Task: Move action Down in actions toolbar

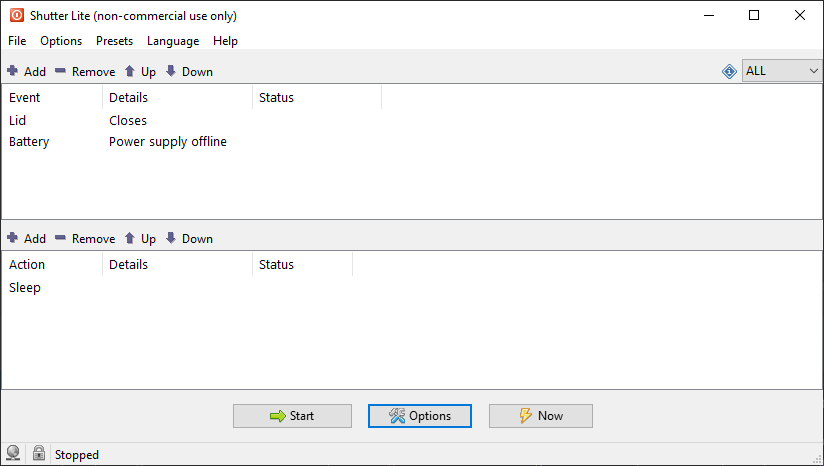Action: point(189,239)
